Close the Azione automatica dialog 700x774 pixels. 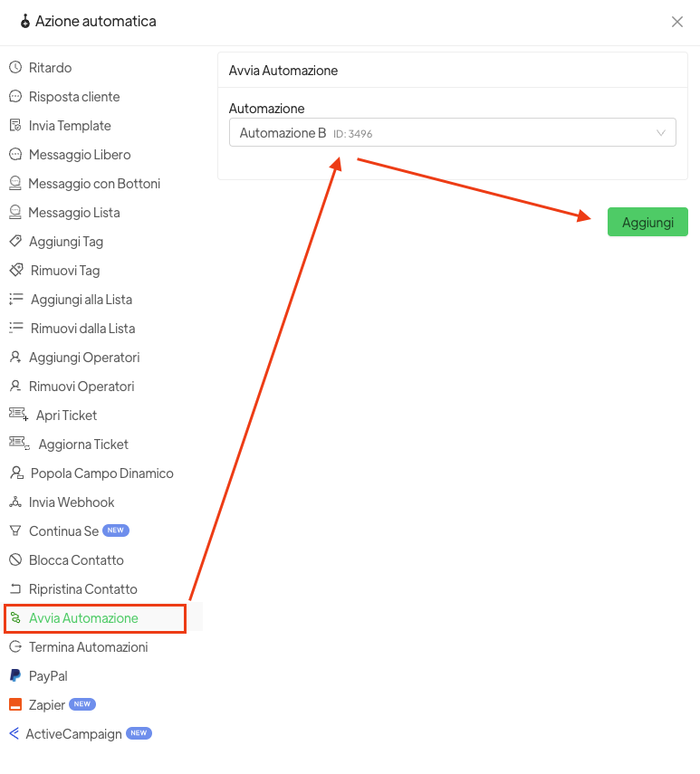click(677, 22)
